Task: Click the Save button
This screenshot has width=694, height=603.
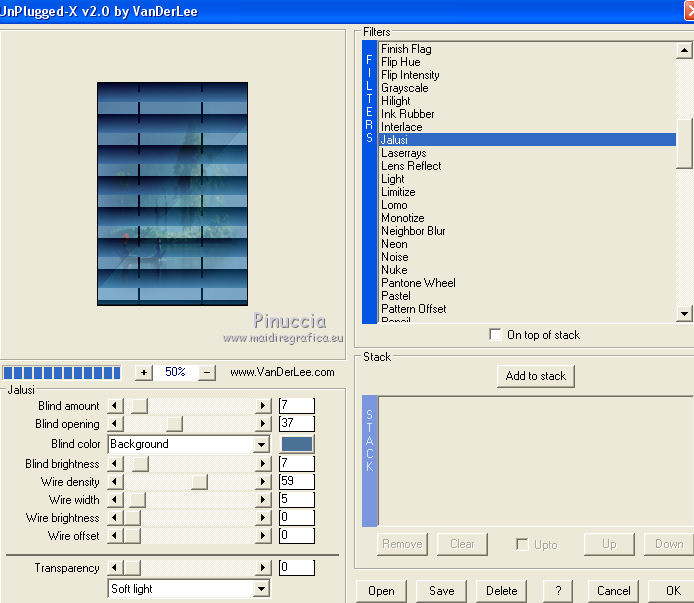Action: pos(441,591)
